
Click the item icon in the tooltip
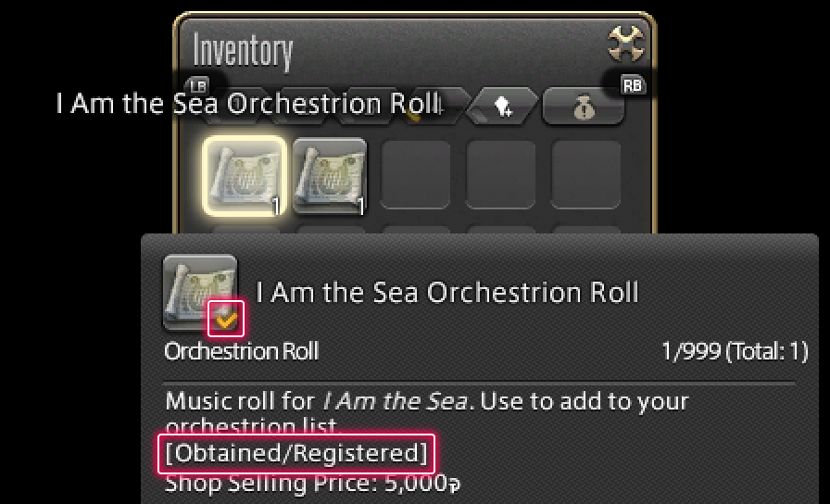coord(199,292)
